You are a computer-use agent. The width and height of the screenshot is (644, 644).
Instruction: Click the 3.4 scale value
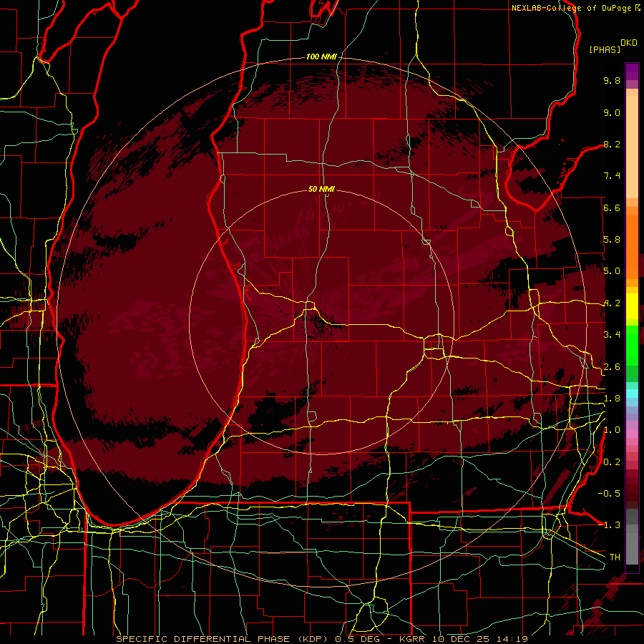(x=612, y=335)
